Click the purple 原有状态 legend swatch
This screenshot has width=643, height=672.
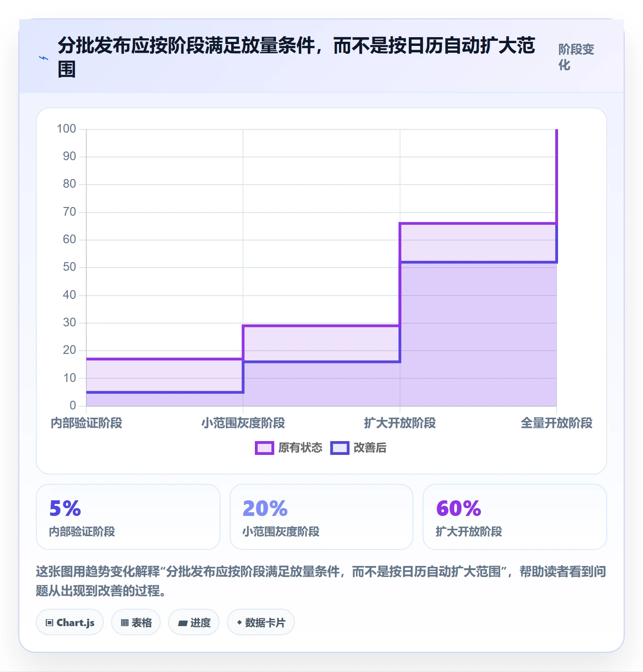click(x=265, y=448)
